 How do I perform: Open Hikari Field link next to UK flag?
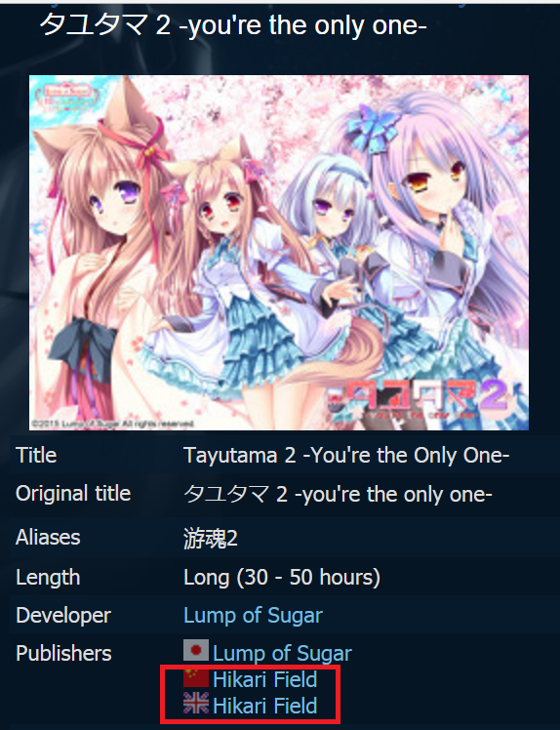pyautogui.click(x=264, y=706)
